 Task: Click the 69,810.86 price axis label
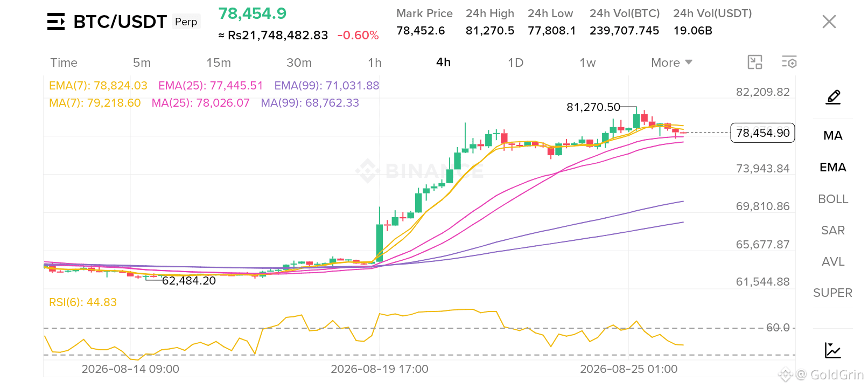tap(763, 206)
